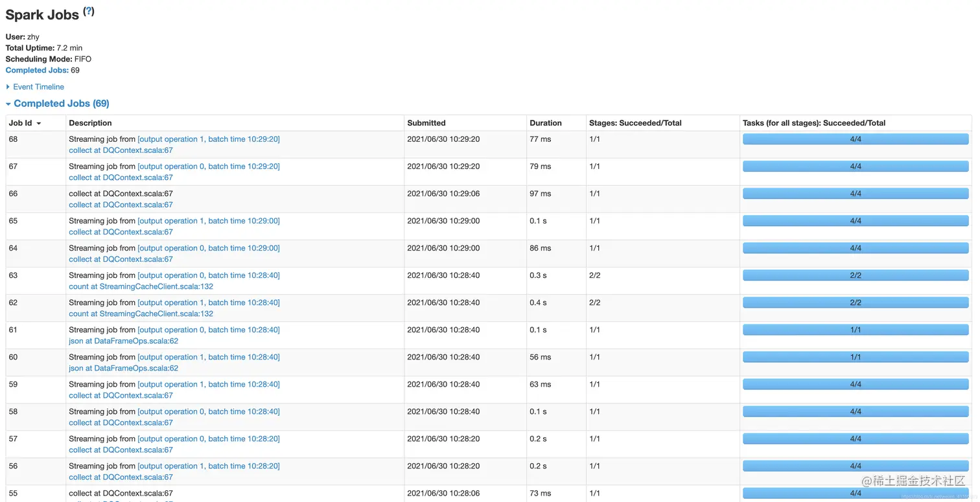980x502 pixels.
Task: Open job 57's collect at DQContext.scala:67 link
Action: [x=121, y=450]
